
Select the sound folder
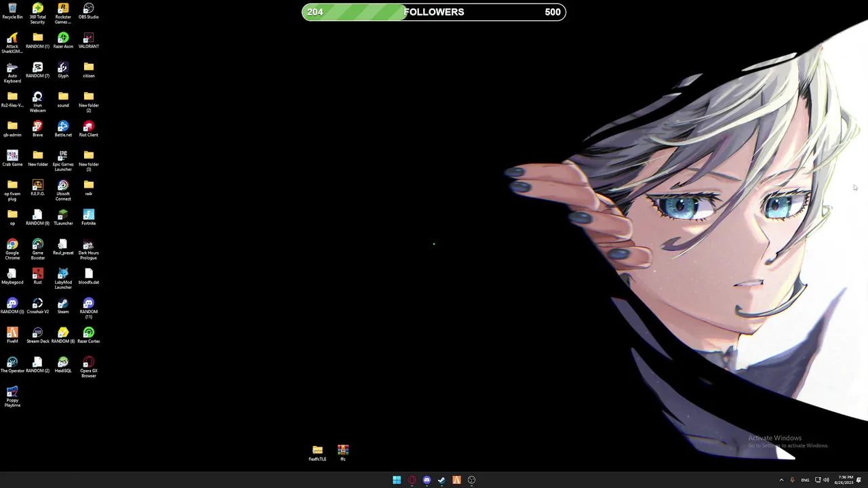pos(63,100)
